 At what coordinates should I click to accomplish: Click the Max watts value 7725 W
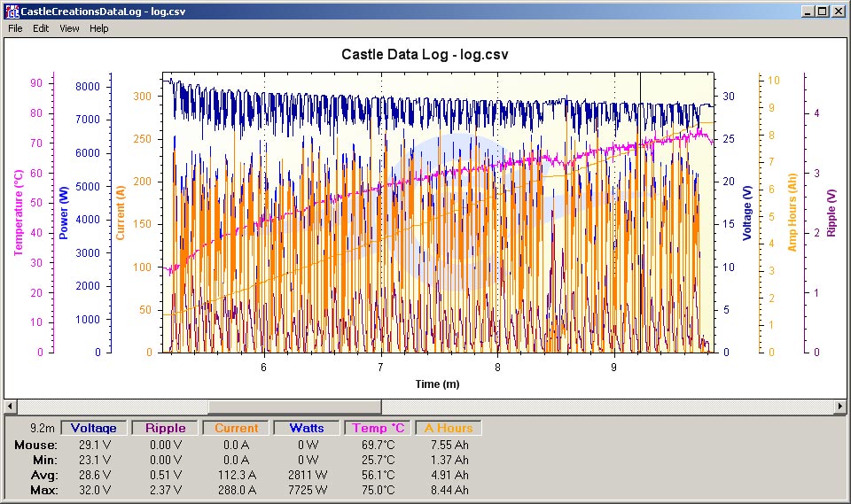308,490
